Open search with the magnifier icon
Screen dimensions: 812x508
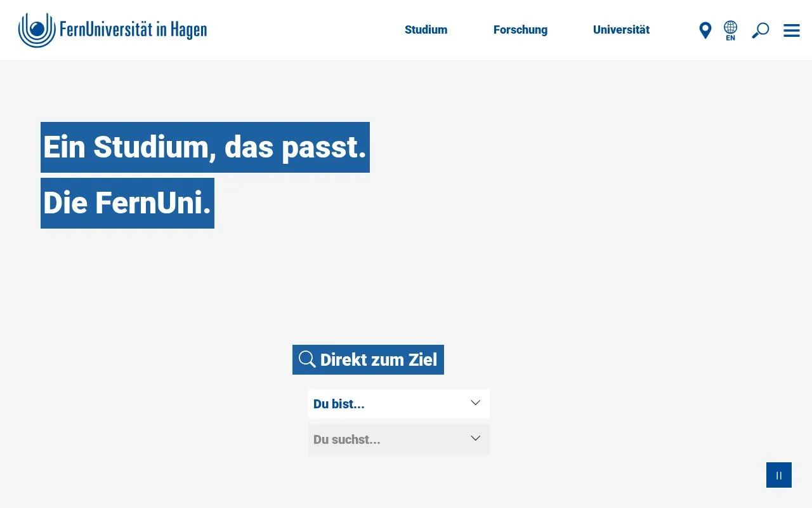pyautogui.click(x=760, y=30)
